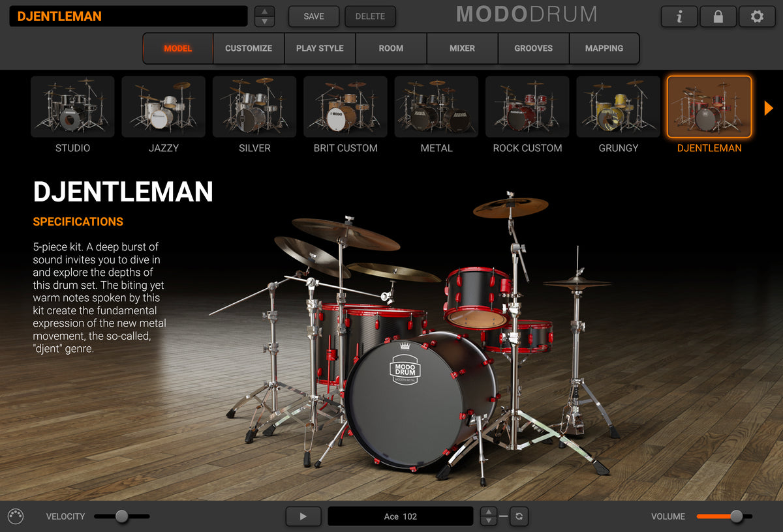Open settings gear icon
Screen dimensions: 783x532
(x=757, y=16)
